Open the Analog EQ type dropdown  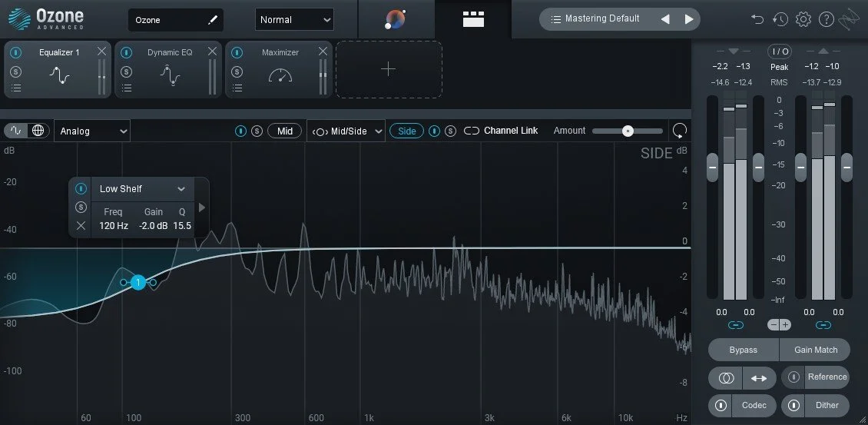coord(92,131)
